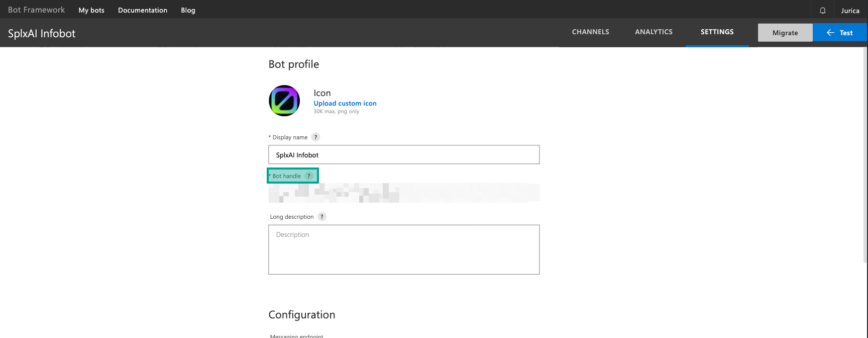This screenshot has height=338, width=868.
Task: Click the help icon beside Bot handle
Action: coord(309,176)
